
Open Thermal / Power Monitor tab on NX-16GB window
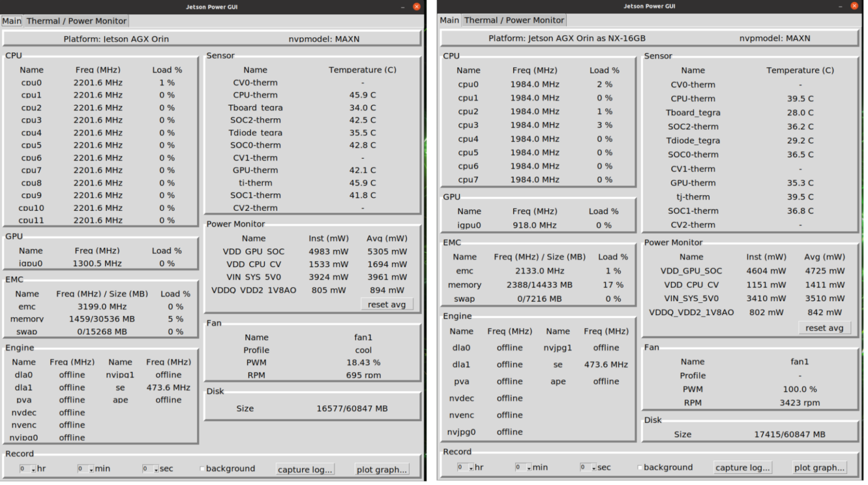[x=514, y=20]
